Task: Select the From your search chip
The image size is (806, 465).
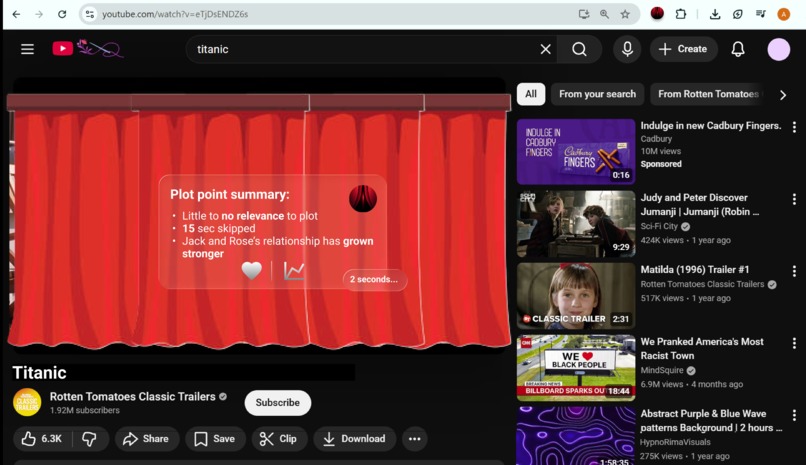Action: 597,94
